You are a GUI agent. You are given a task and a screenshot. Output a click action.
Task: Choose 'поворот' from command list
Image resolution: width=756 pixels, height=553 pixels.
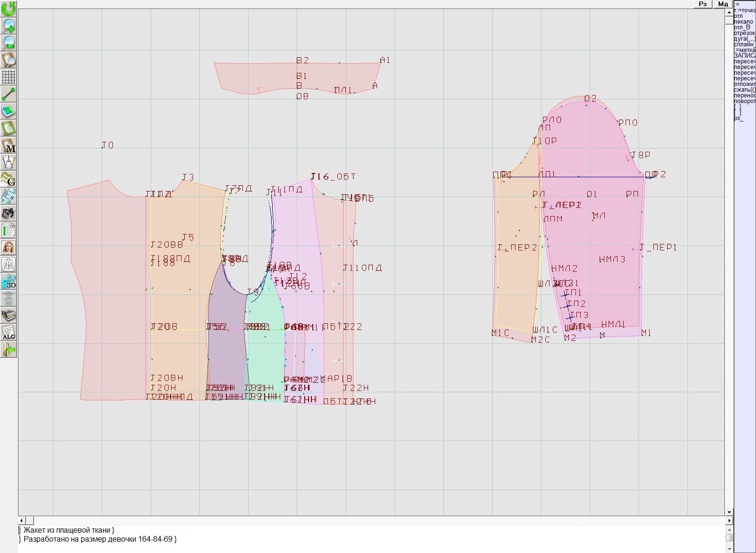[744, 101]
